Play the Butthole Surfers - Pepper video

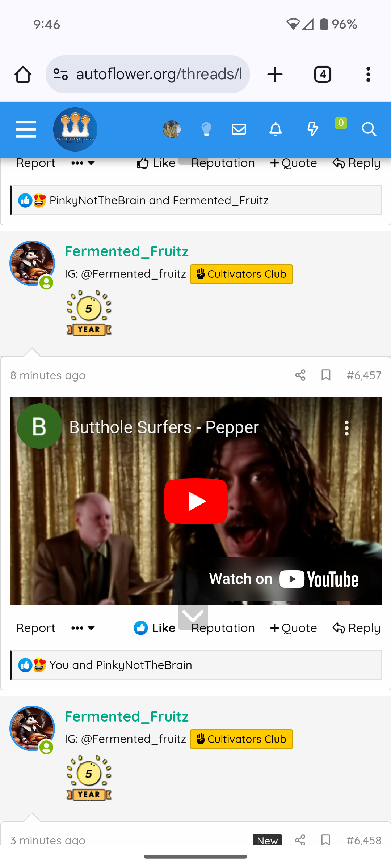[x=196, y=501]
